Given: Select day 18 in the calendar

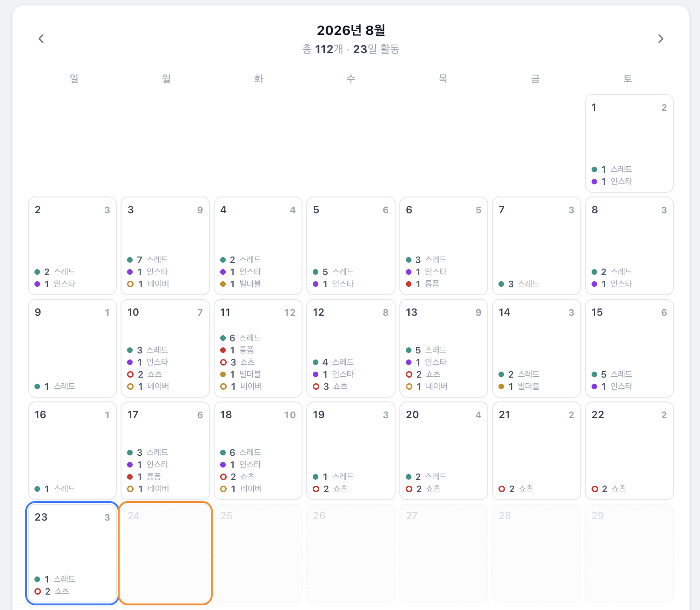Looking at the screenshot, I should click(258, 451).
